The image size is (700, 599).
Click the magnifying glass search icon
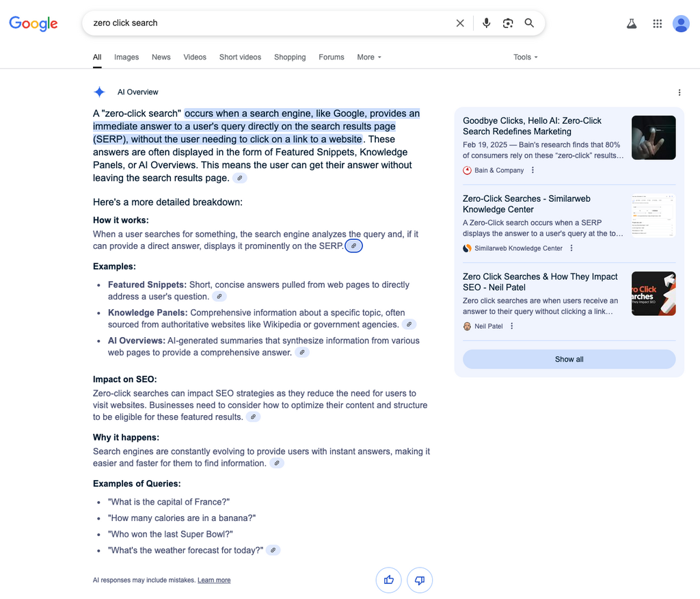[x=529, y=23]
